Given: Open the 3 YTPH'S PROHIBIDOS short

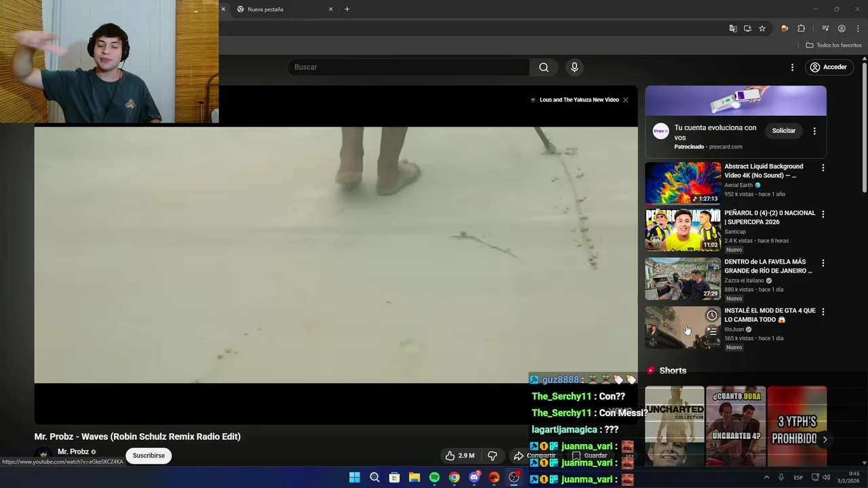Looking at the screenshot, I should click(x=797, y=427).
